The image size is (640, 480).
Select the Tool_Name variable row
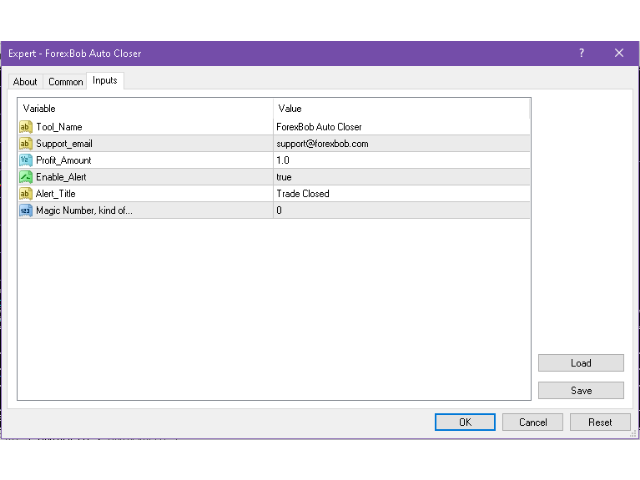tap(274, 127)
